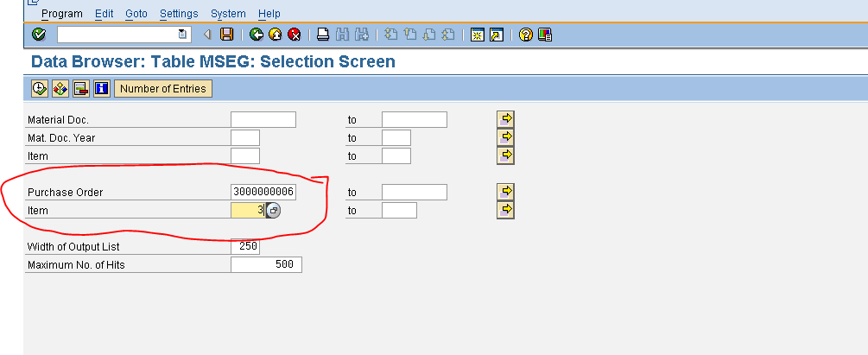Open the System menu
Viewport: 868px width, 355px height.
pos(228,13)
